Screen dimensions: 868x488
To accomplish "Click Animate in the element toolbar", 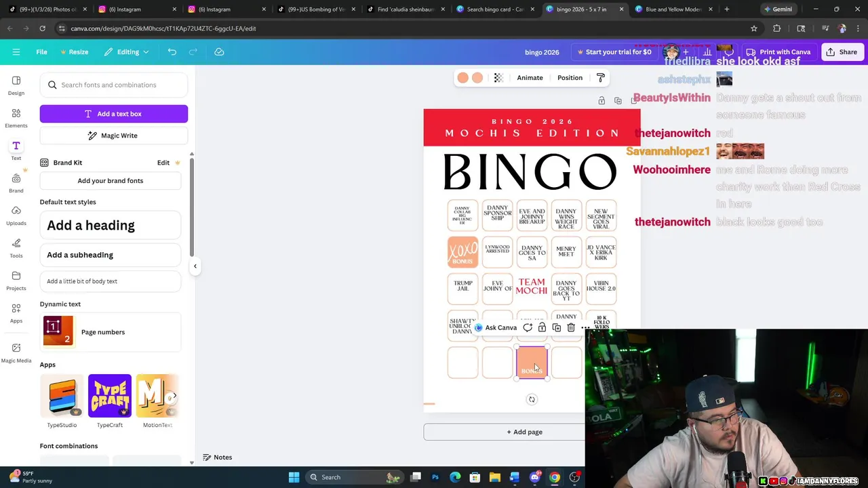I will [530, 78].
